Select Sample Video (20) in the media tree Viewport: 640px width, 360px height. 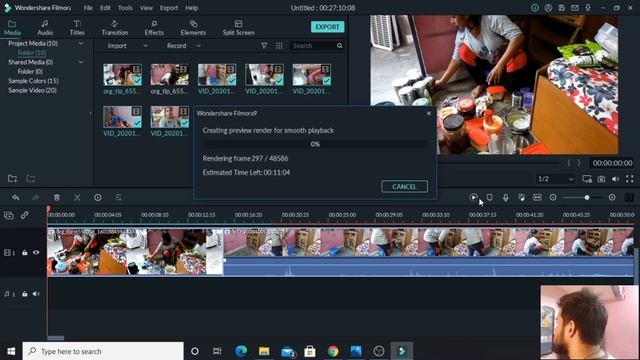(x=32, y=90)
